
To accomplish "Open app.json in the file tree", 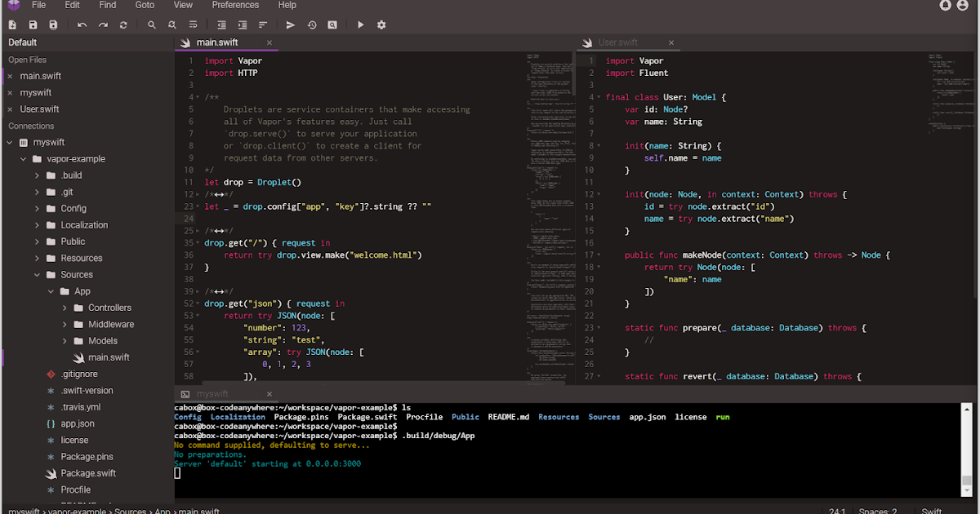I will [x=78, y=424].
